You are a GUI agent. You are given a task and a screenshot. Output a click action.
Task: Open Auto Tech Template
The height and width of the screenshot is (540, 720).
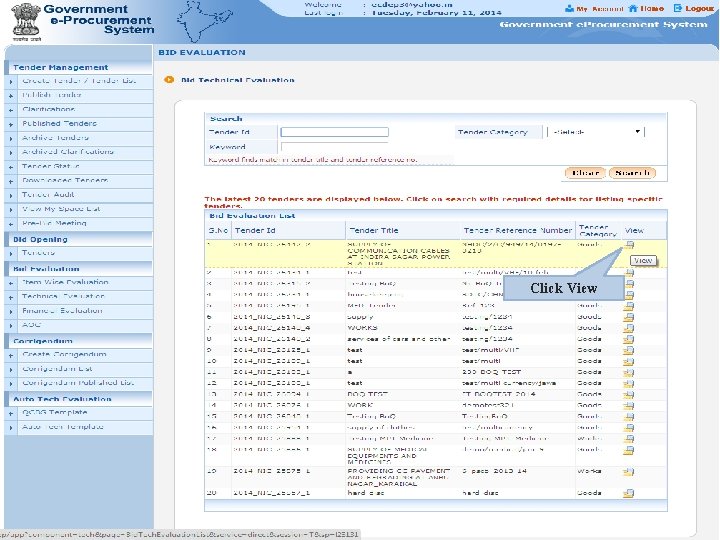coord(63,427)
